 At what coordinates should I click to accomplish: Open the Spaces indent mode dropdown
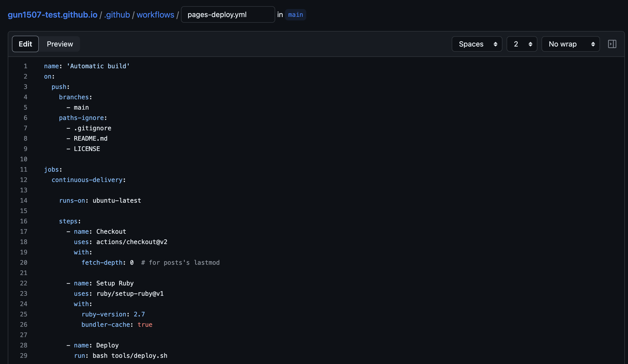(x=477, y=44)
